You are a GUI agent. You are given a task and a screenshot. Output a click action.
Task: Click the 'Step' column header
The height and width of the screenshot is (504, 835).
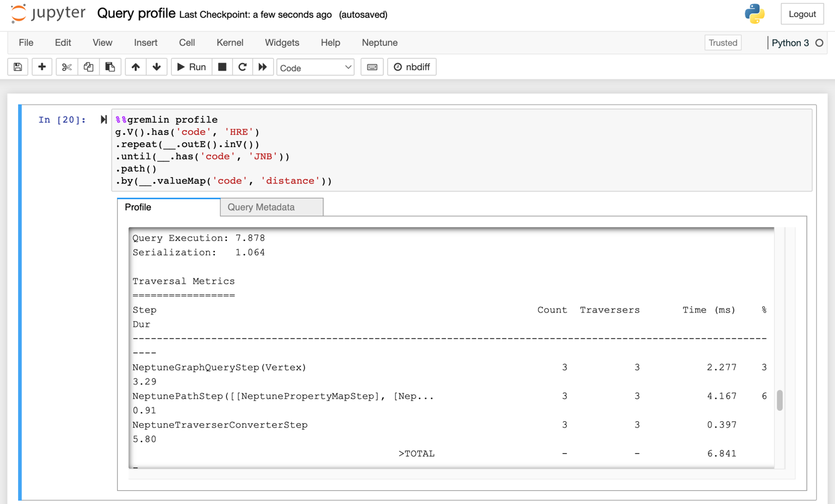[145, 310]
